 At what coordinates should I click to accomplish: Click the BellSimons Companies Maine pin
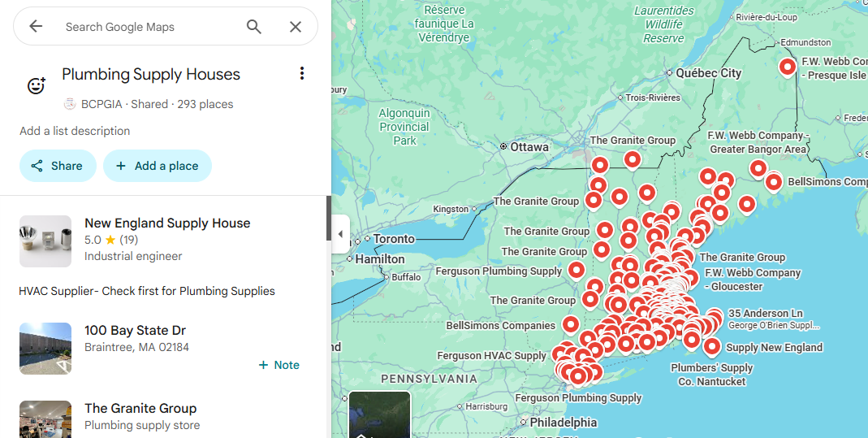tap(773, 182)
